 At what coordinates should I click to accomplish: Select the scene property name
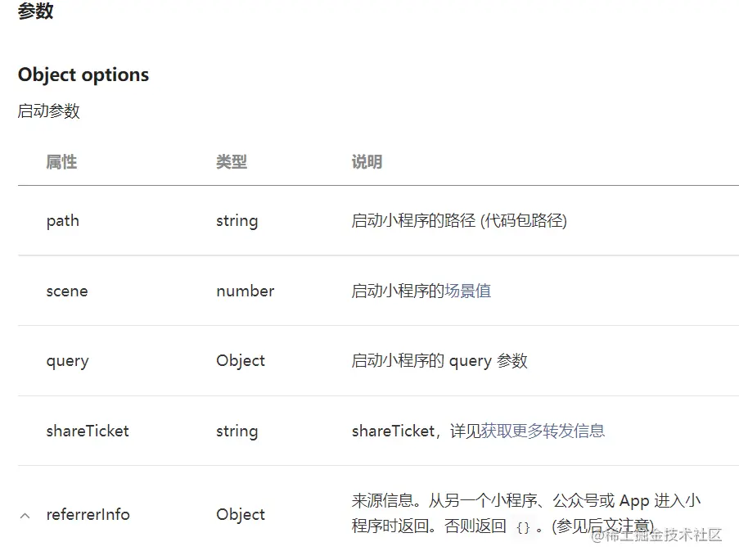coord(67,291)
